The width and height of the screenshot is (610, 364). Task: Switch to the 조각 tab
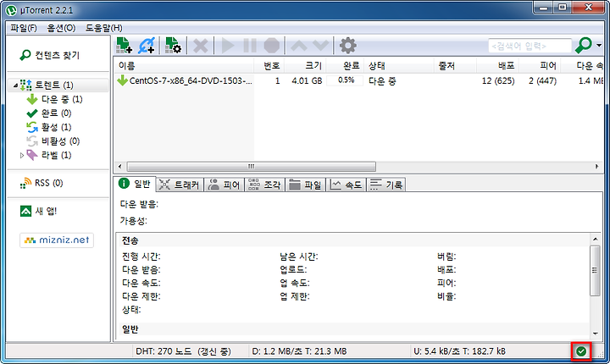[264, 185]
